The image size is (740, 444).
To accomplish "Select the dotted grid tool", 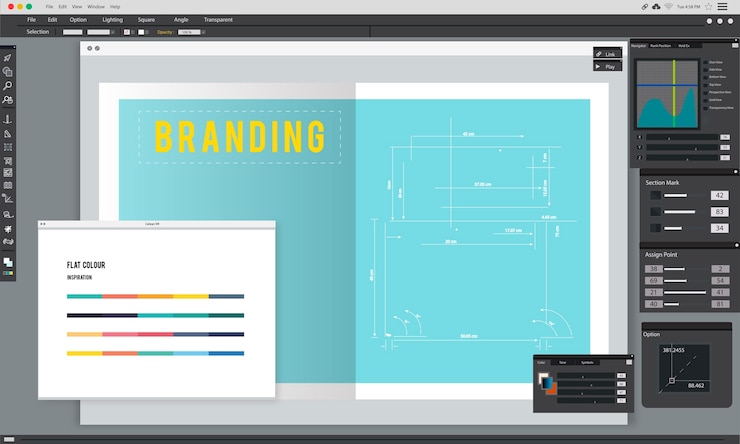I will click(x=8, y=147).
